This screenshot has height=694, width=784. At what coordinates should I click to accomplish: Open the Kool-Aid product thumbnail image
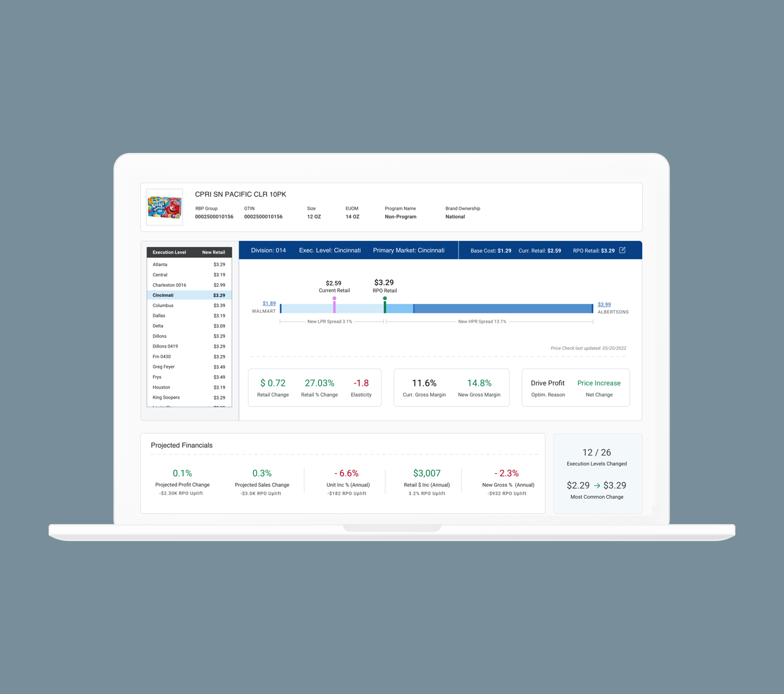(164, 207)
